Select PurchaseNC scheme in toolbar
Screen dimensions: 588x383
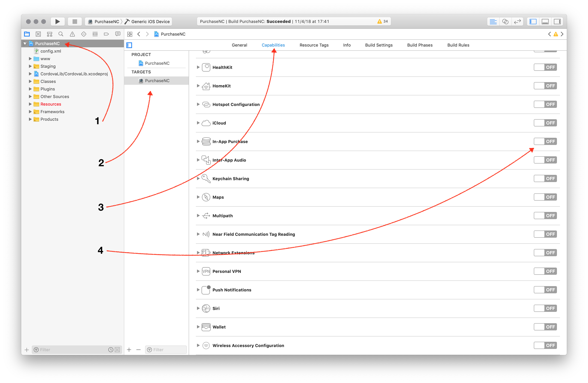click(104, 21)
